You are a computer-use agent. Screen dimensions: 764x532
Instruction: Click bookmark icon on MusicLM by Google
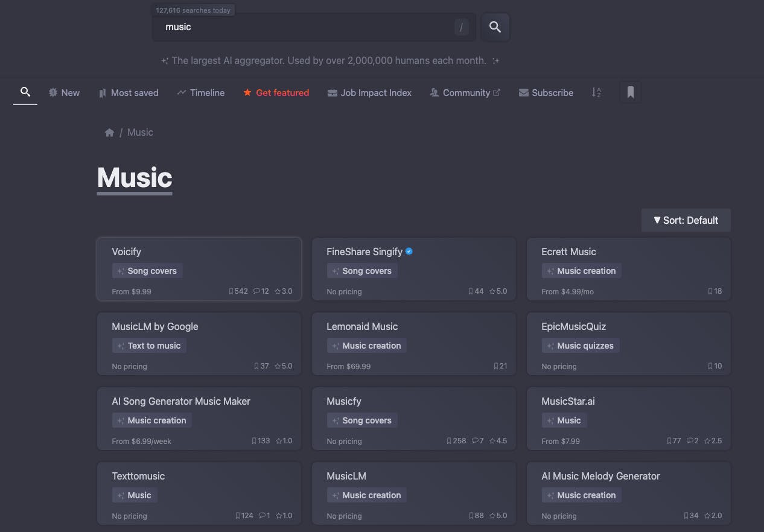(256, 366)
